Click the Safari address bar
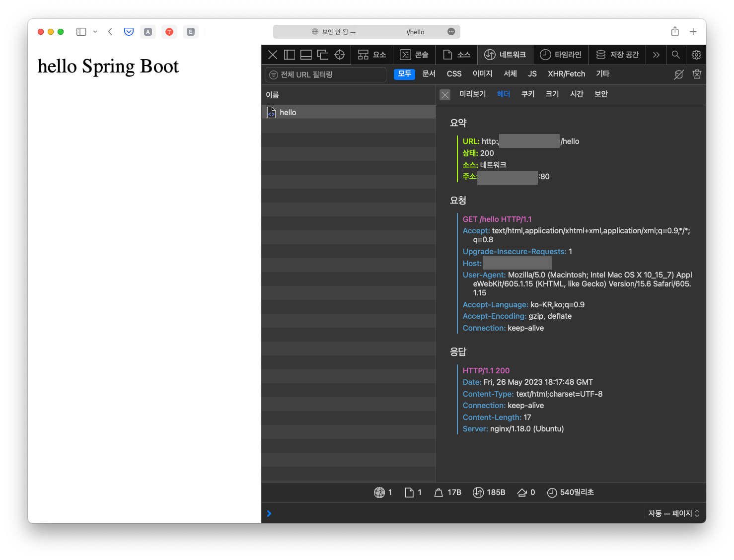734x560 pixels. pyautogui.click(x=367, y=32)
